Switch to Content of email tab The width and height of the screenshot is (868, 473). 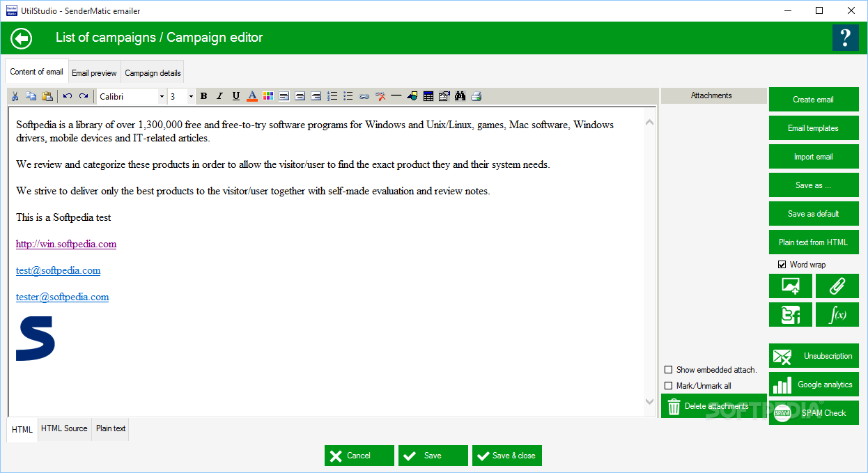click(37, 72)
